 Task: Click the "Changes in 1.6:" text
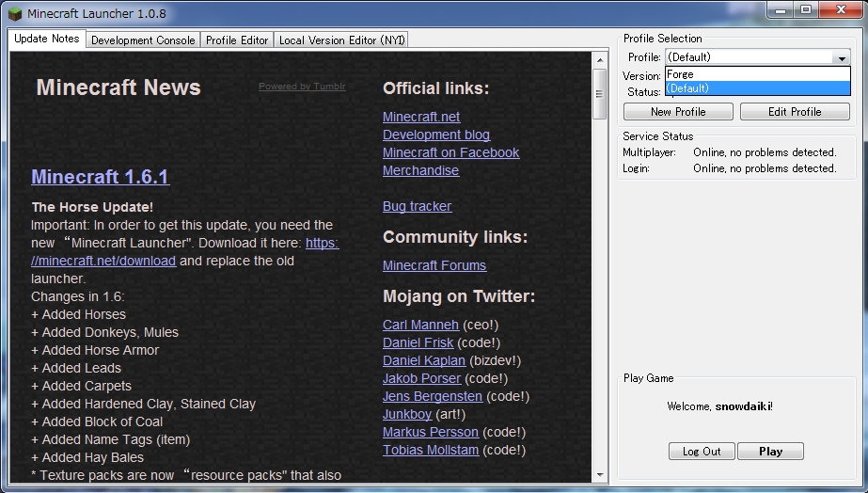78,296
